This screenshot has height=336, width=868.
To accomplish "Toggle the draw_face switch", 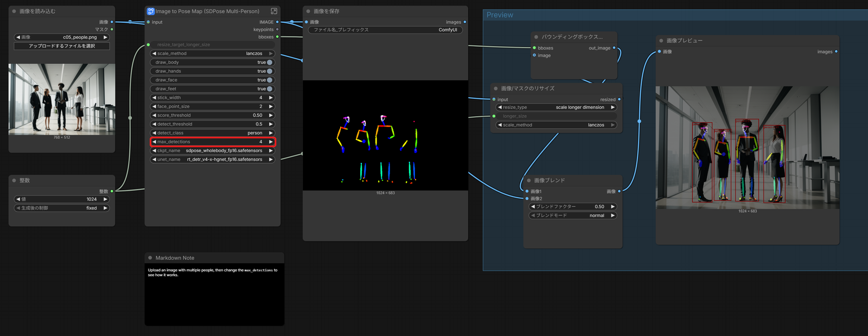I will tap(270, 80).
